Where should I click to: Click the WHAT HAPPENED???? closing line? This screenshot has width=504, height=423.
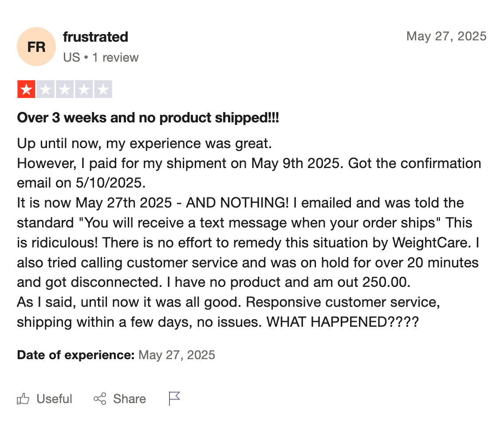pyautogui.click(x=343, y=322)
